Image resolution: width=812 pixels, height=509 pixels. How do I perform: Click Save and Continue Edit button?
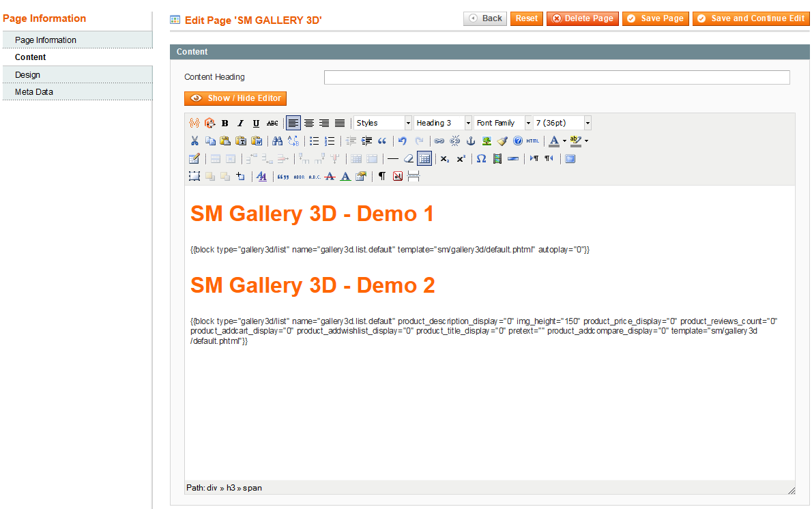click(751, 18)
